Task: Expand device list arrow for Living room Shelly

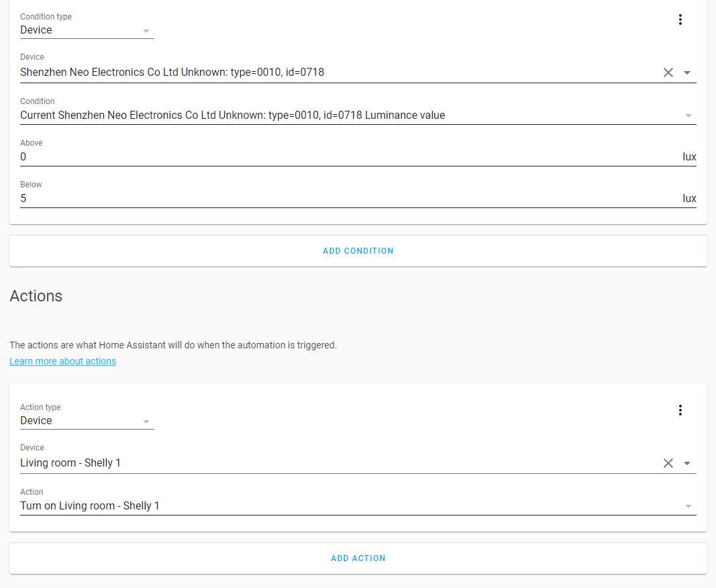Action: pyautogui.click(x=687, y=463)
